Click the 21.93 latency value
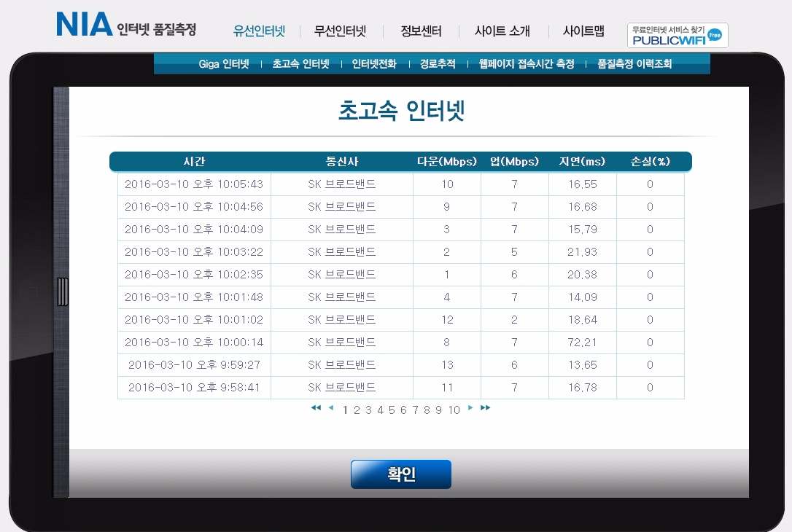The image size is (792, 532). pos(583,252)
